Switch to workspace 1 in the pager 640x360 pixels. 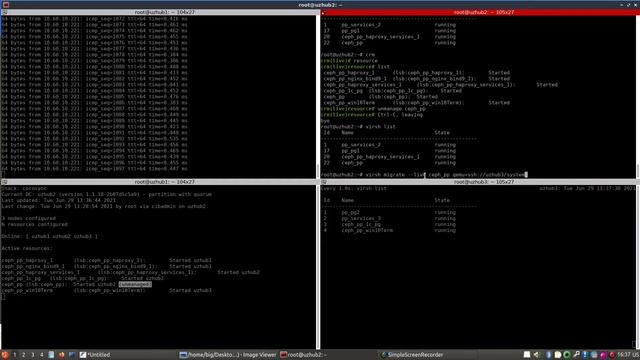coord(15,355)
